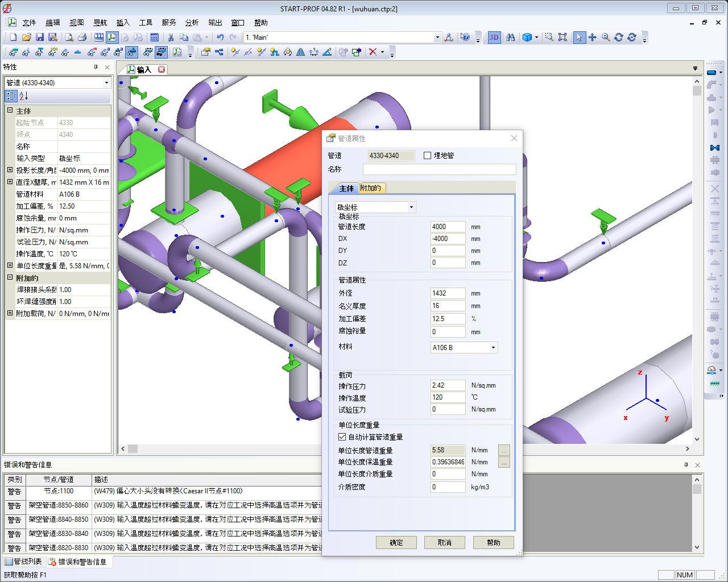Collapse the 主体 section in properties tree

pos(10,111)
